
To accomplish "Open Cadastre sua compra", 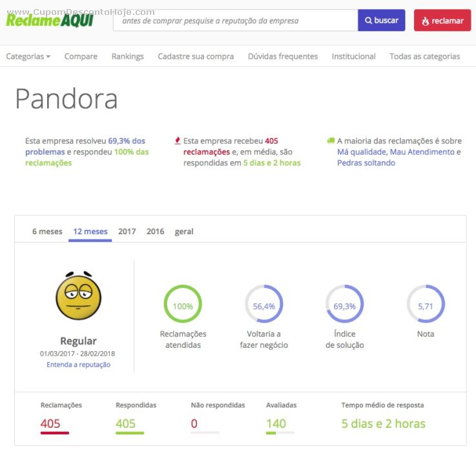I will 196,56.
